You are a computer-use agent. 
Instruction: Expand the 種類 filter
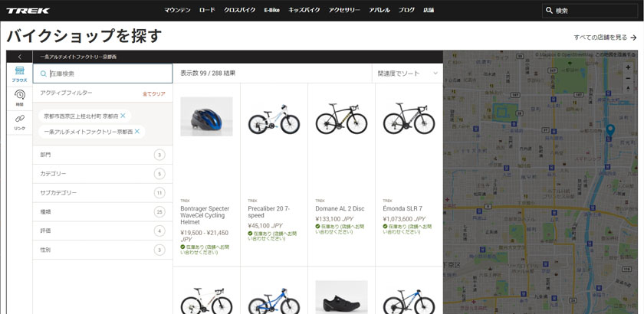point(103,212)
